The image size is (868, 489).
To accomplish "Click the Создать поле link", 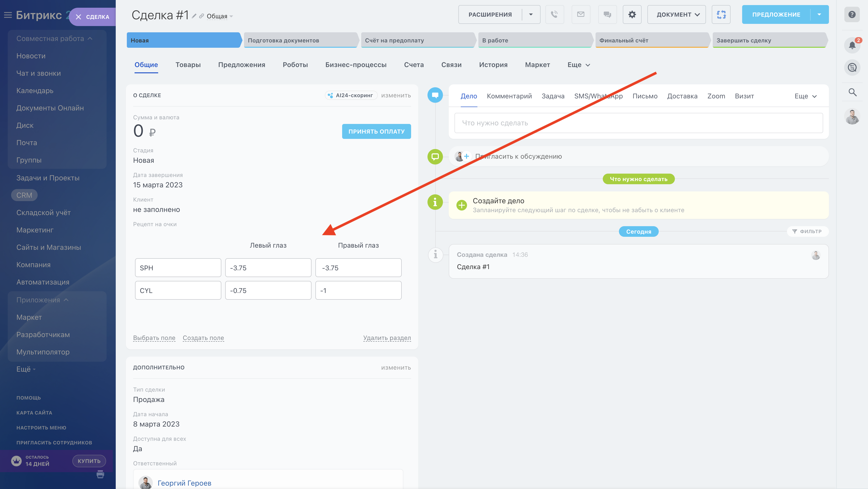I will pyautogui.click(x=203, y=338).
